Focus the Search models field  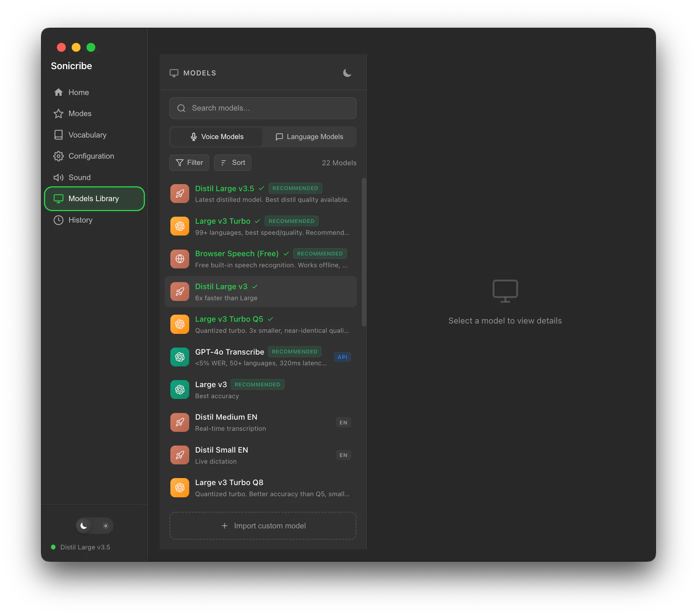[x=263, y=108]
